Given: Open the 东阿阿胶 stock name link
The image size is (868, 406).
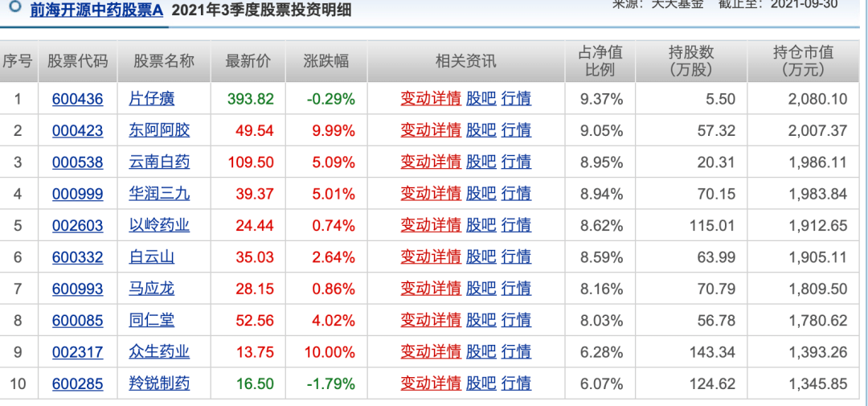Looking at the screenshot, I should pyautogui.click(x=159, y=131).
